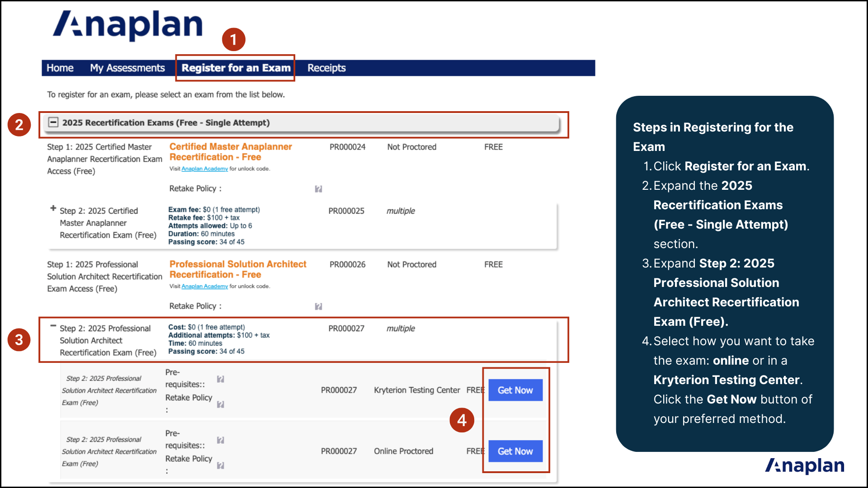Screen dimensions: 868x488
Task: Open Retake Policy icon in Kryterion Testing Center row
Action: click(x=220, y=404)
